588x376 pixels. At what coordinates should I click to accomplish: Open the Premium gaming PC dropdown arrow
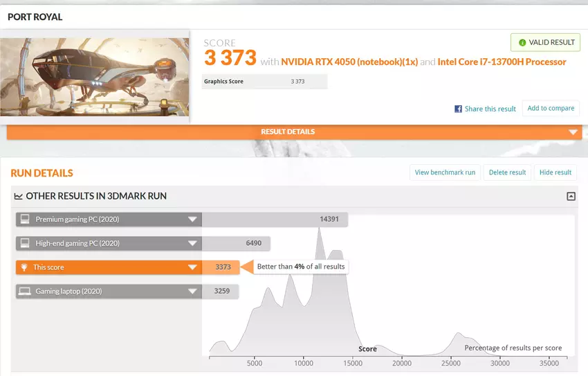[192, 220]
